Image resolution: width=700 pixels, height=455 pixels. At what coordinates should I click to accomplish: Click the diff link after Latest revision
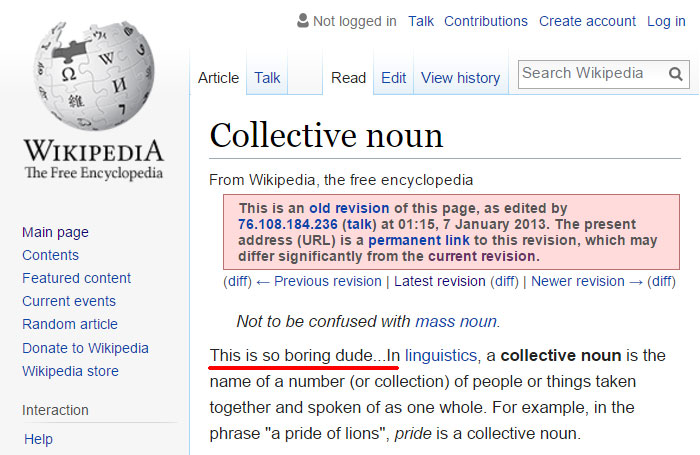(504, 281)
